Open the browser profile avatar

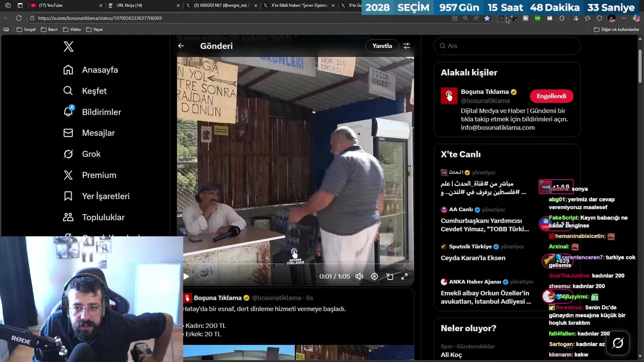point(612,18)
